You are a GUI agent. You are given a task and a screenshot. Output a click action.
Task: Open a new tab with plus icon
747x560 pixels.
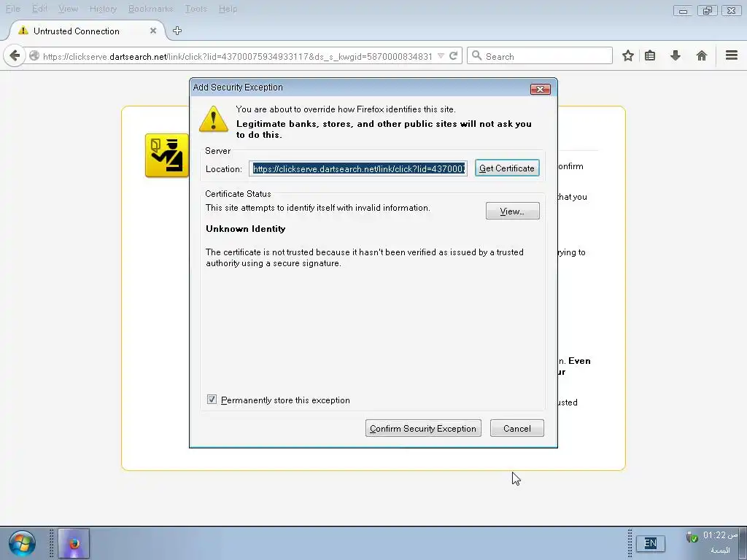tap(177, 31)
